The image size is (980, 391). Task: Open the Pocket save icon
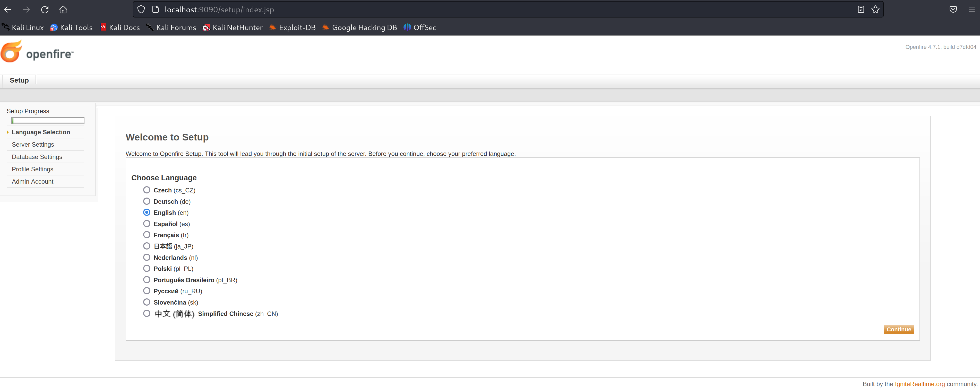pos(953,10)
